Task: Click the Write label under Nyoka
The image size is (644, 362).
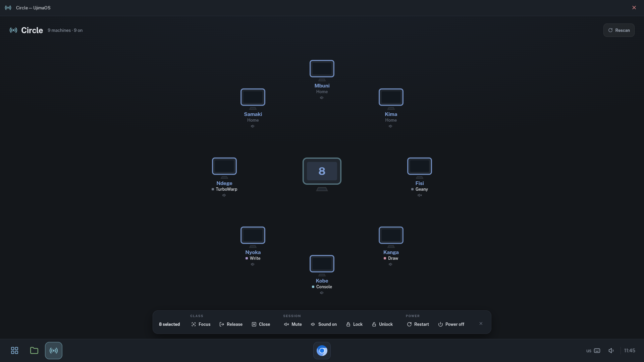Action: (255, 258)
